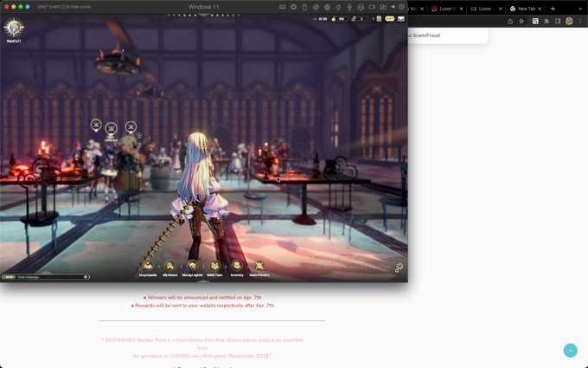Click the network globe icon in VM toolbar
Image resolution: width=588 pixels, height=368 pixels.
tap(327, 7)
